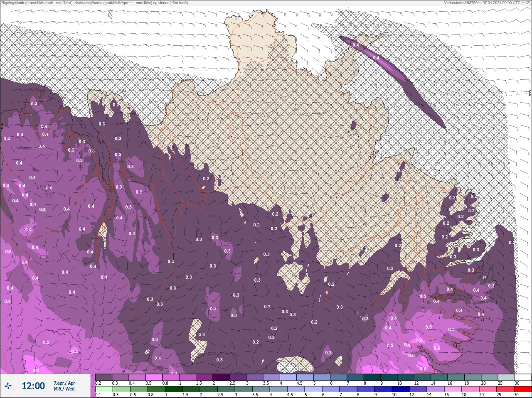Click the '0.2' value under the top legend row

tap(98, 383)
